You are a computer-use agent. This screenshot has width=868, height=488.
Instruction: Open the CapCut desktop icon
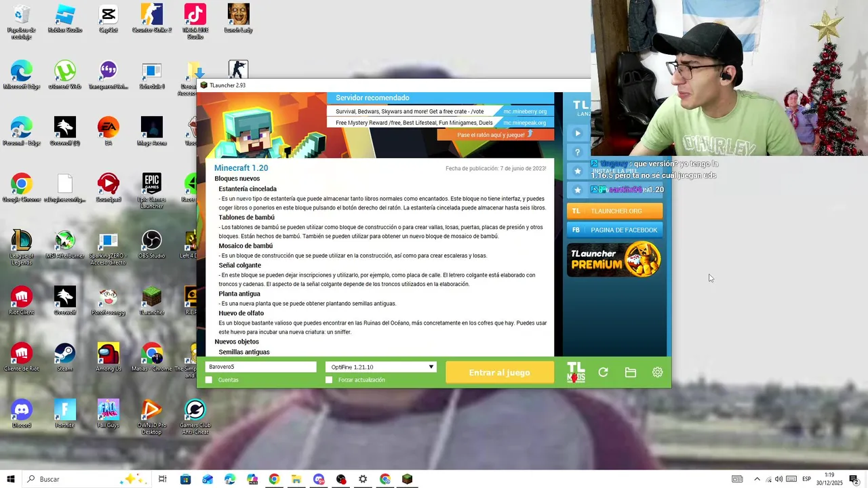(x=108, y=18)
